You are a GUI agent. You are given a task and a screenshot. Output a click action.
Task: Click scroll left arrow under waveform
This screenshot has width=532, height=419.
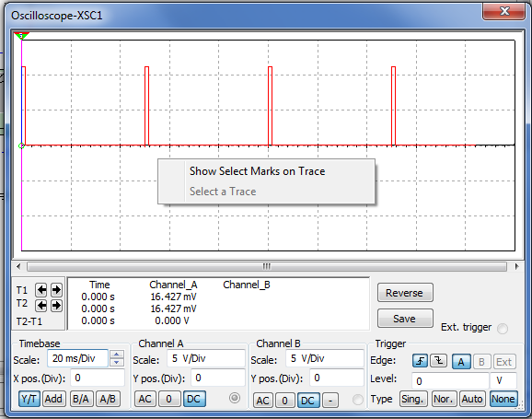(18, 266)
